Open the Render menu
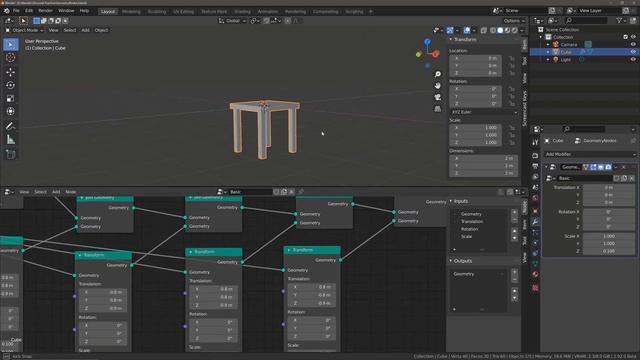640x360 pixels. (x=45, y=11)
